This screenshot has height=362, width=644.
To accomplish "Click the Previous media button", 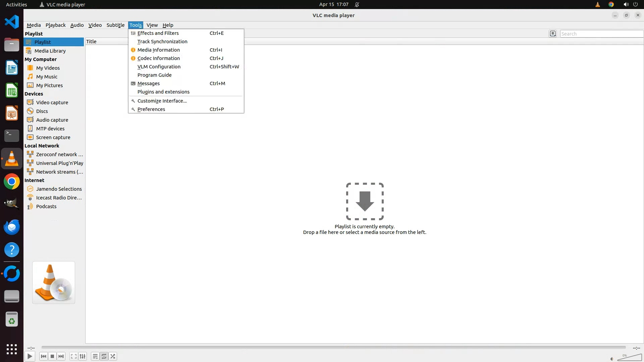I will [x=43, y=356].
